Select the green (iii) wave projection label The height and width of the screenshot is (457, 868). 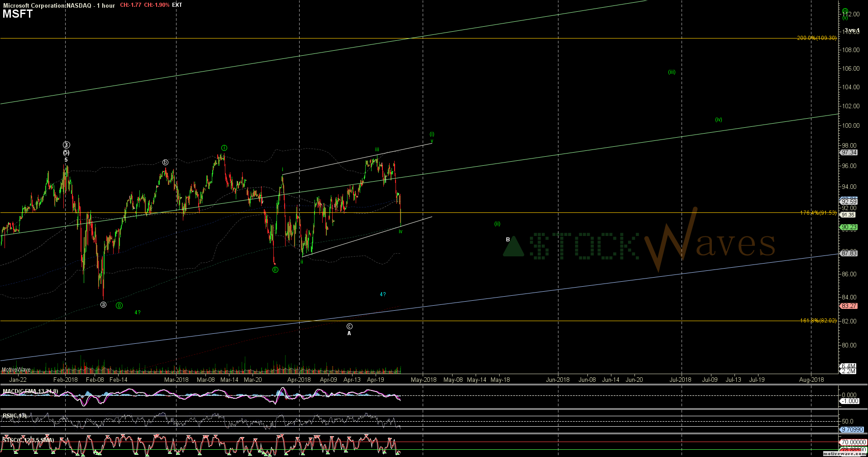(672, 72)
